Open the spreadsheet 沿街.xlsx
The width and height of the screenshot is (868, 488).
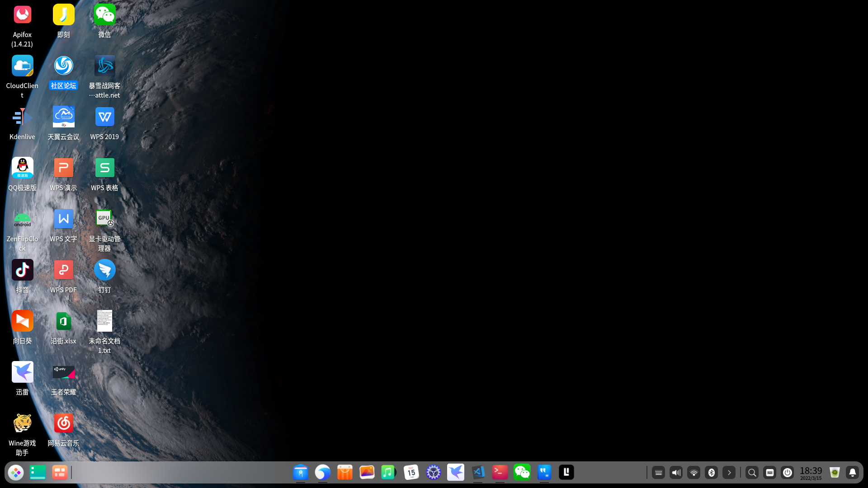click(x=63, y=321)
